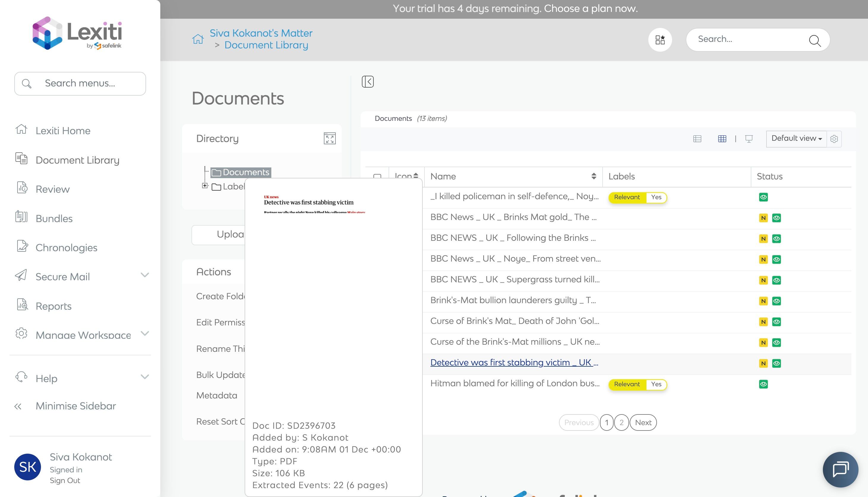Go to the Next results page
The image size is (868, 497).
[x=643, y=422]
